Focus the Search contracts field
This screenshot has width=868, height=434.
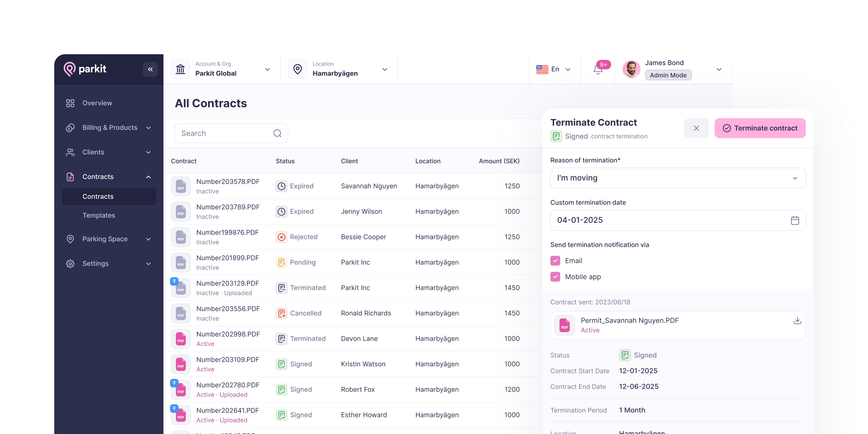(231, 133)
